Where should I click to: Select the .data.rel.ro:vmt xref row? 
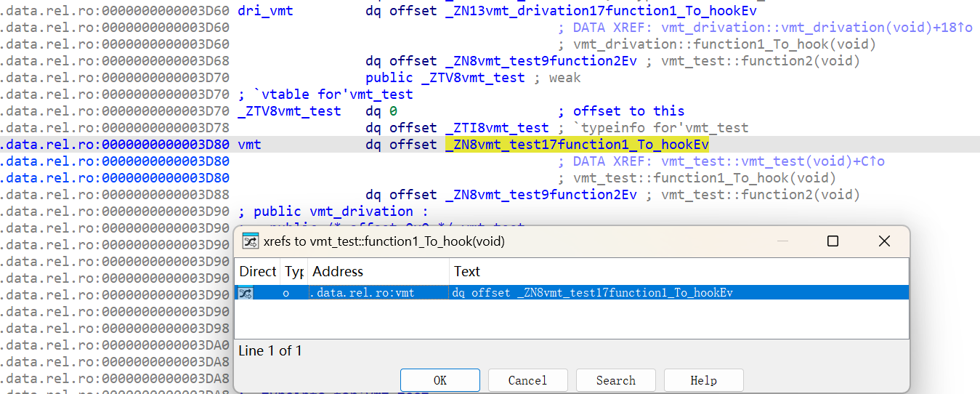(572, 293)
